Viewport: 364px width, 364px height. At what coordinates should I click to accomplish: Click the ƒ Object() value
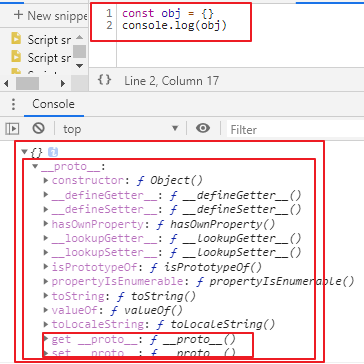(x=170, y=180)
